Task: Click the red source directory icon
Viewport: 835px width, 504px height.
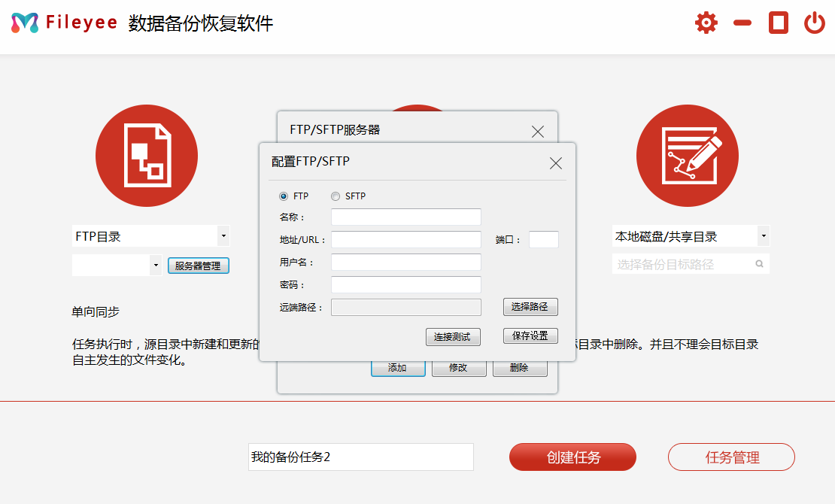Action: coord(147,155)
